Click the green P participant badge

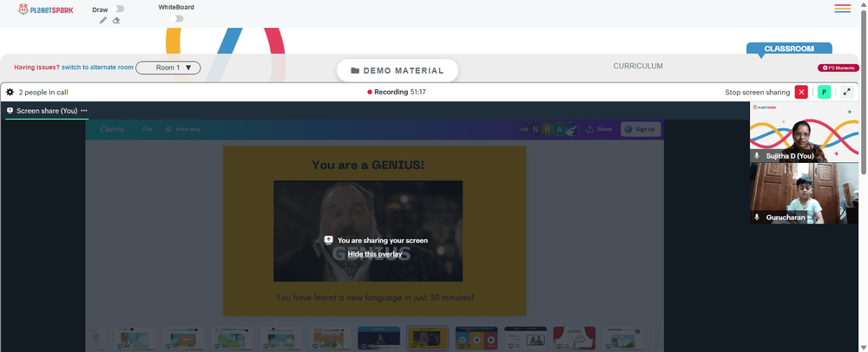pyautogui.click(x=825, y=92)
